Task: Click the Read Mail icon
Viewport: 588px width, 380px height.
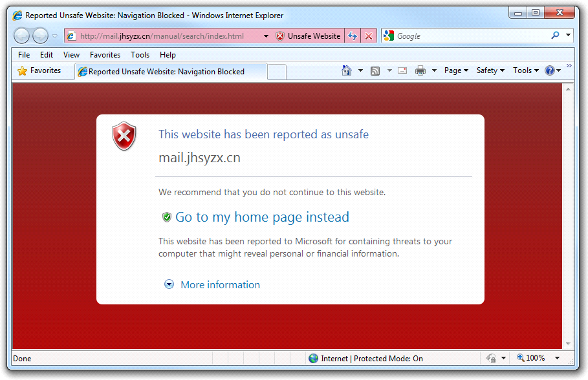Action: 402,70
